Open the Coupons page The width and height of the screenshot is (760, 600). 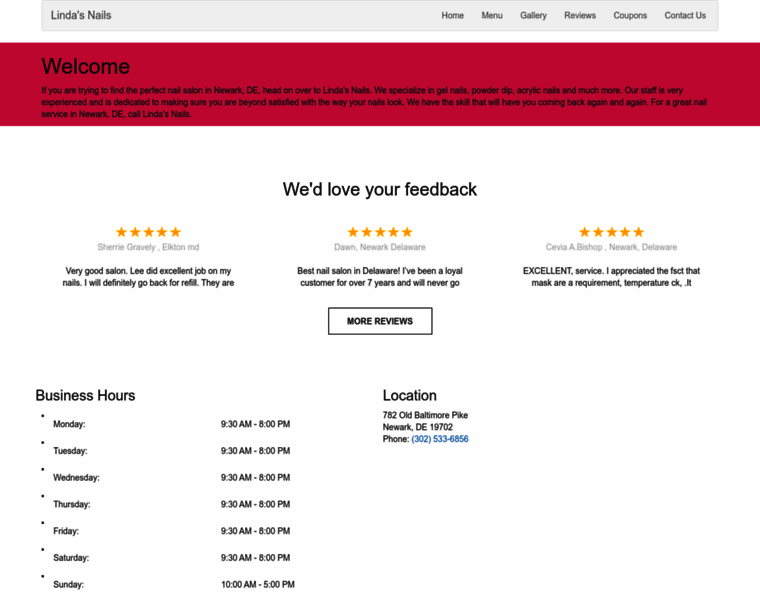tap(630, 15)
